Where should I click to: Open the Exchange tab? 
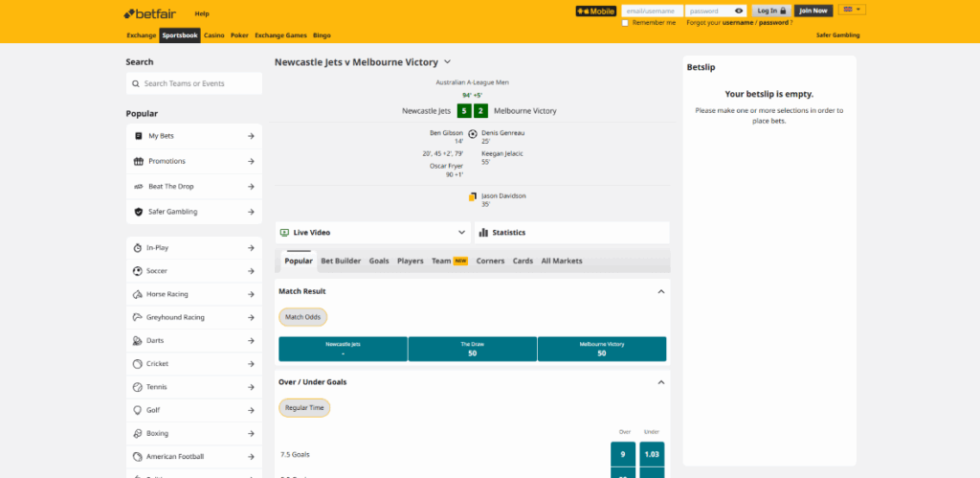pos(142,35)
